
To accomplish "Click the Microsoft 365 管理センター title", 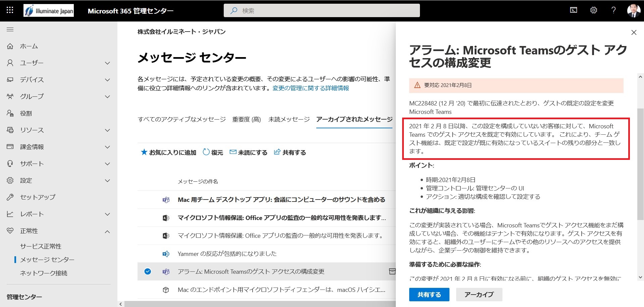I will point(130,11).
